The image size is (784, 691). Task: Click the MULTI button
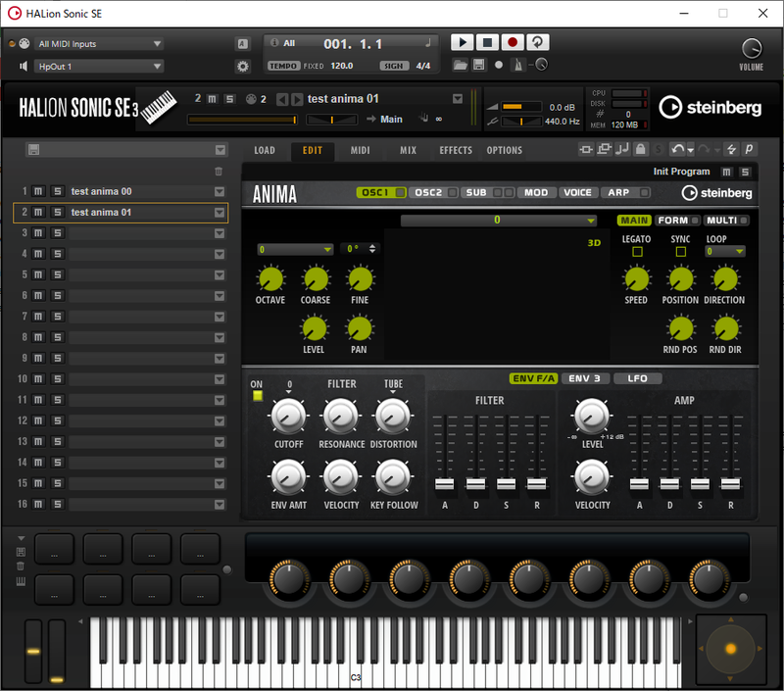(726, 221)
